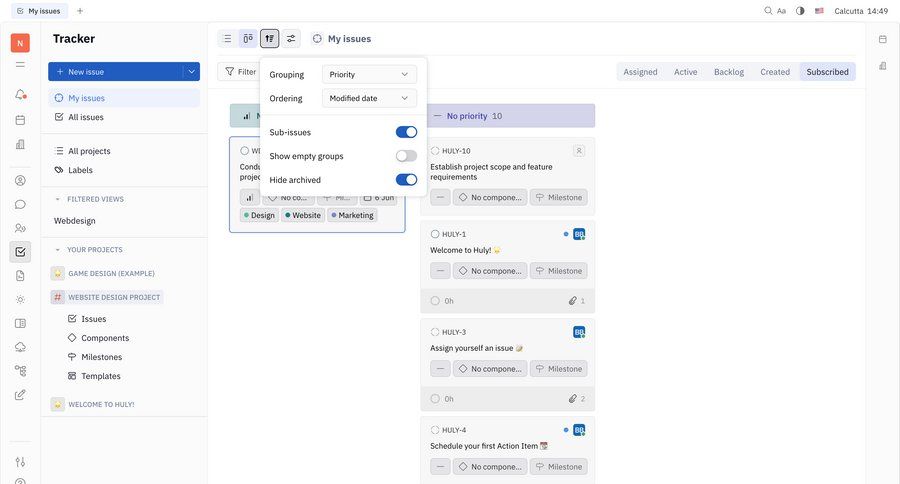Expand the New issue dropdown arrow

191,72
